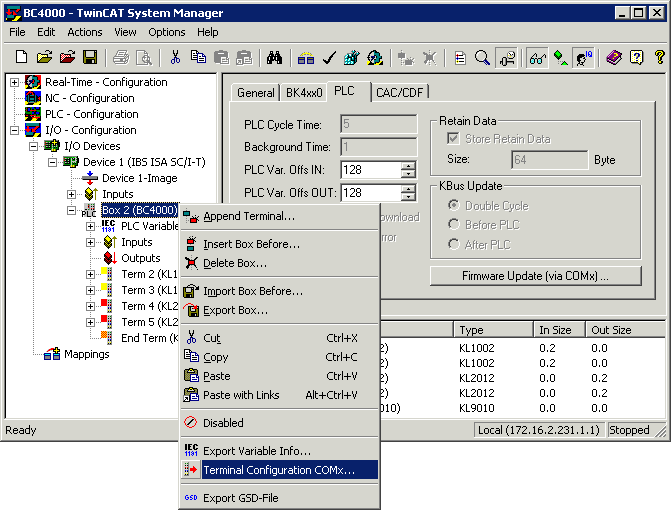
Task: Click the Check Configuration checkmark icon
Action: pos(329,57)
